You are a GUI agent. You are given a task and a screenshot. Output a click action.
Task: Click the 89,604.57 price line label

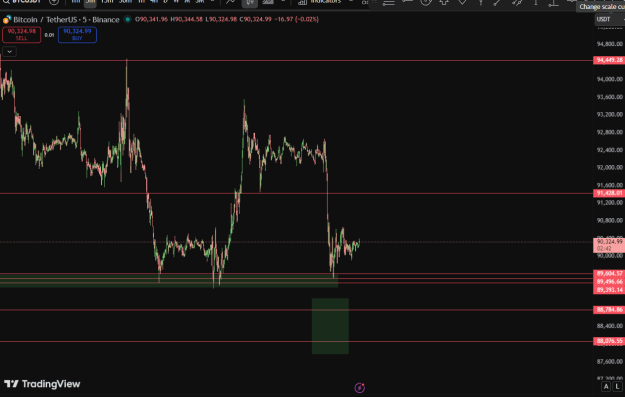pos(609,273)
